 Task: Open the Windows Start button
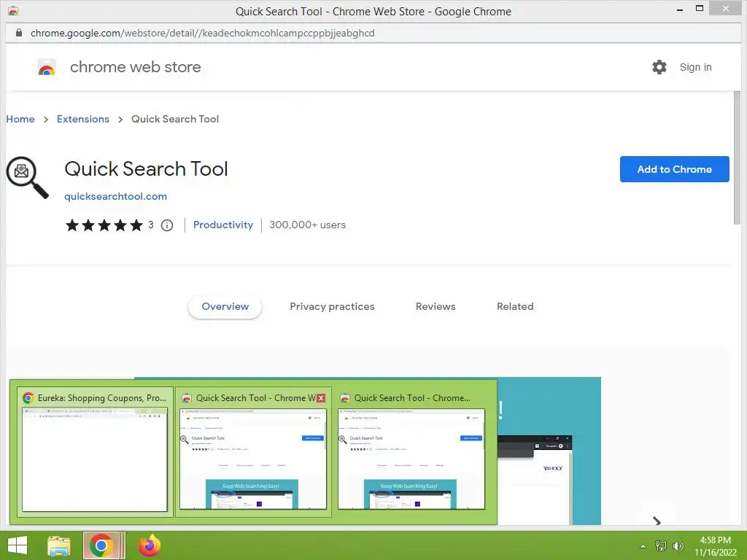[18, 545]
